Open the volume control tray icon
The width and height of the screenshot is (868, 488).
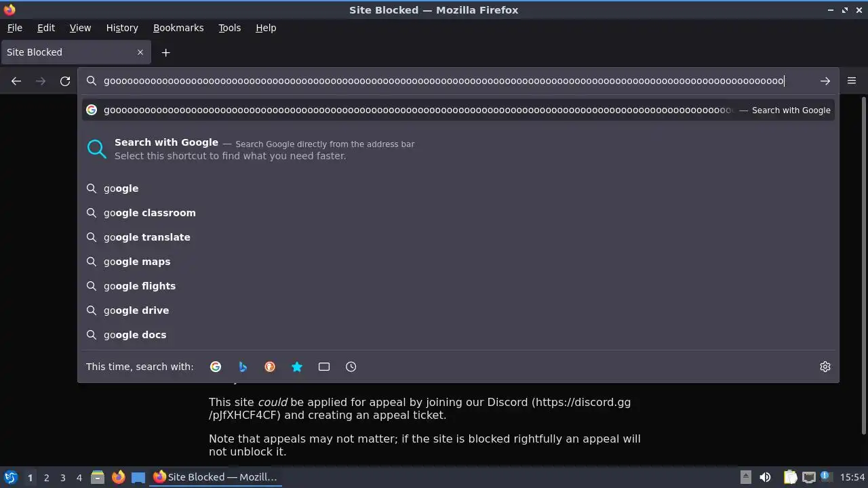[765, 477]
